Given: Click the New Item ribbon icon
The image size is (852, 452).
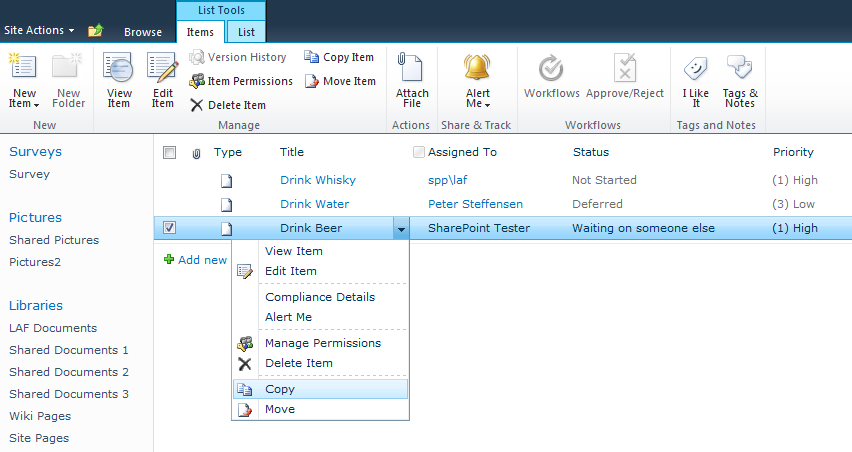Looking at the screenshot, I should coord(23,67).
